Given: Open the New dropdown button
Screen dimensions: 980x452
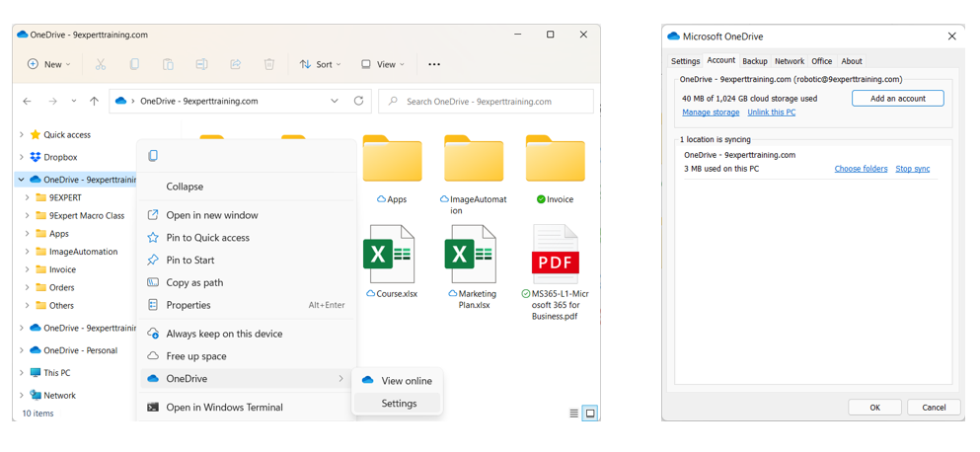Looking at the screenshot, I should point(48,64).
